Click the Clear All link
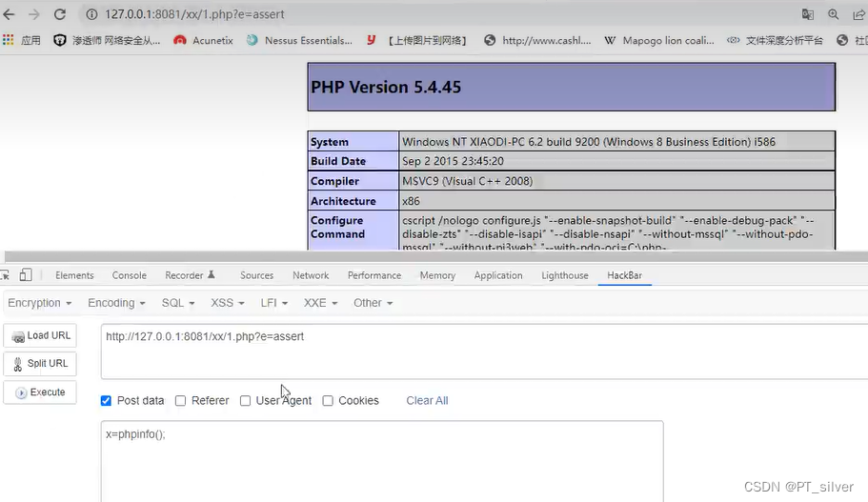868x502 pixels. click(x=427, y=400)
